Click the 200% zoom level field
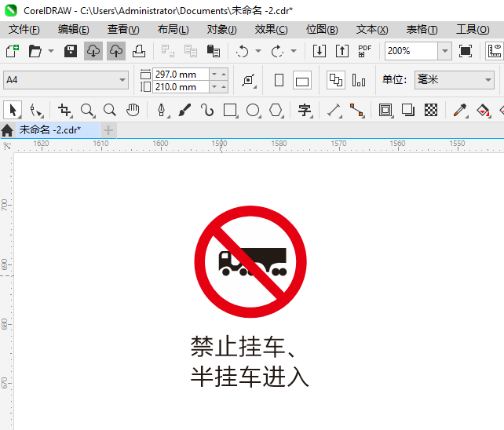The height and width of the screenshot is (430, 504). (x=411, y=51)
